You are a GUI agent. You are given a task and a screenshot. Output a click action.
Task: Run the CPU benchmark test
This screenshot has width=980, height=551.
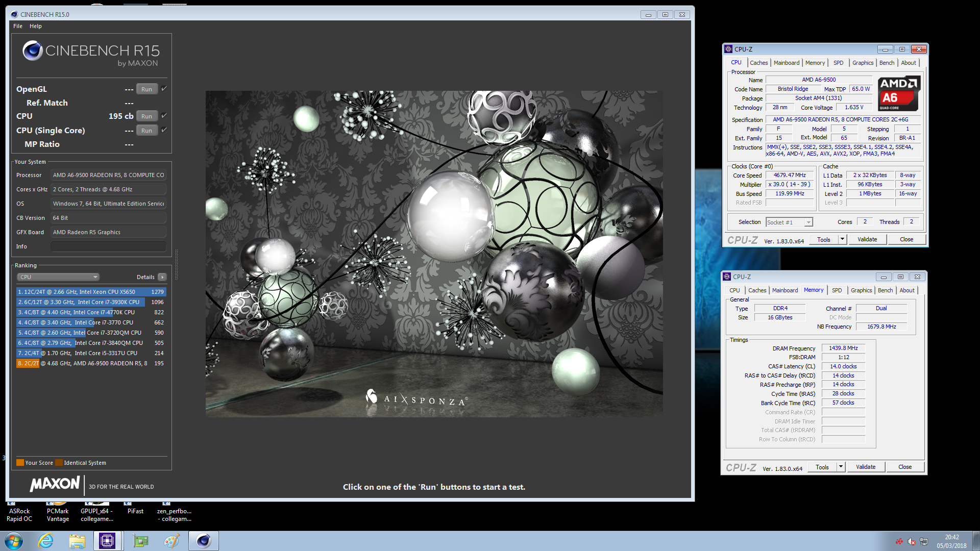pos(146,116)
